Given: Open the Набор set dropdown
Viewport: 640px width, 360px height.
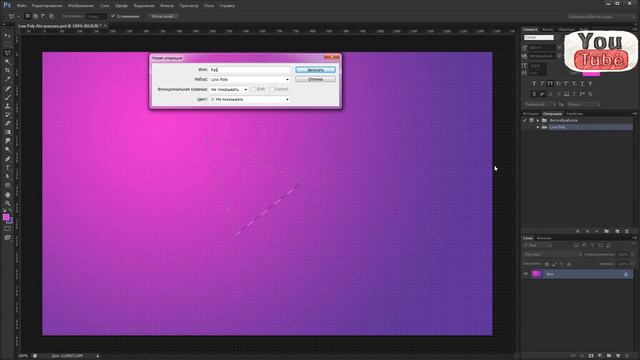Looking at the screenshot, I should [250, 80].
